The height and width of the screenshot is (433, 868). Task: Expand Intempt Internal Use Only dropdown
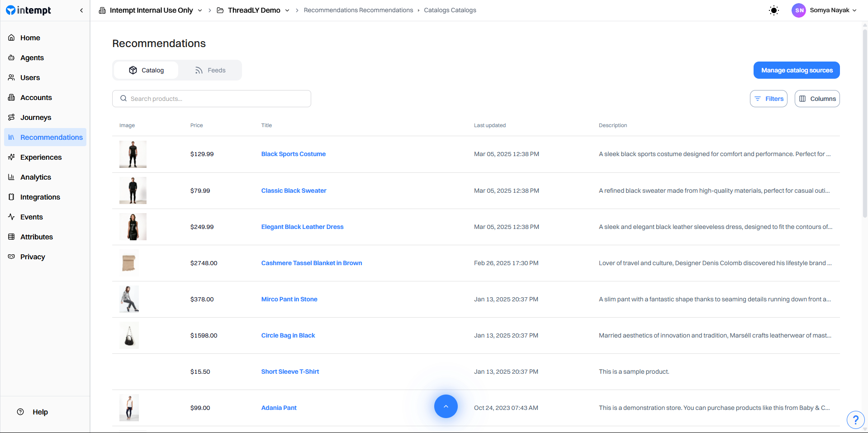tap(199, 10)
